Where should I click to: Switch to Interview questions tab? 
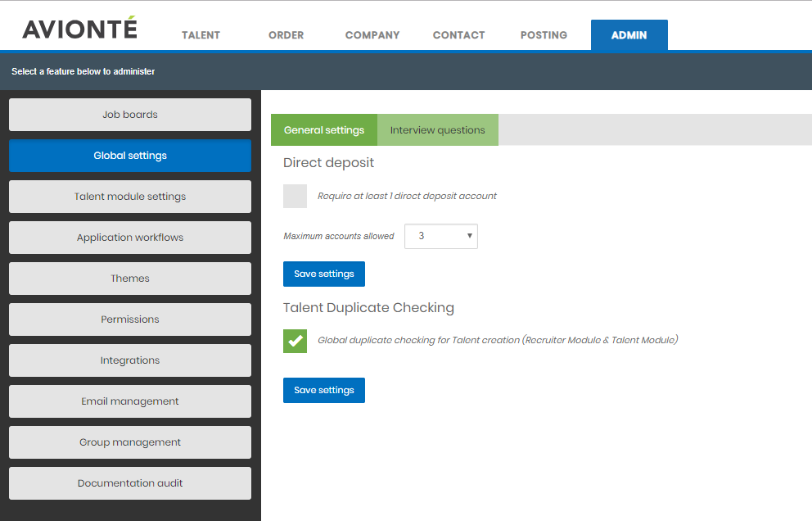pos(438,129)
